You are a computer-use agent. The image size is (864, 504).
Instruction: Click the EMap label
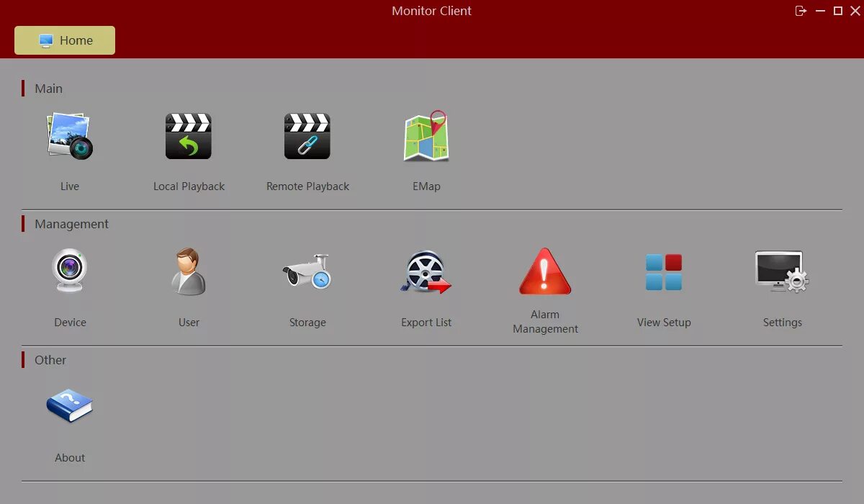(426, 186)
